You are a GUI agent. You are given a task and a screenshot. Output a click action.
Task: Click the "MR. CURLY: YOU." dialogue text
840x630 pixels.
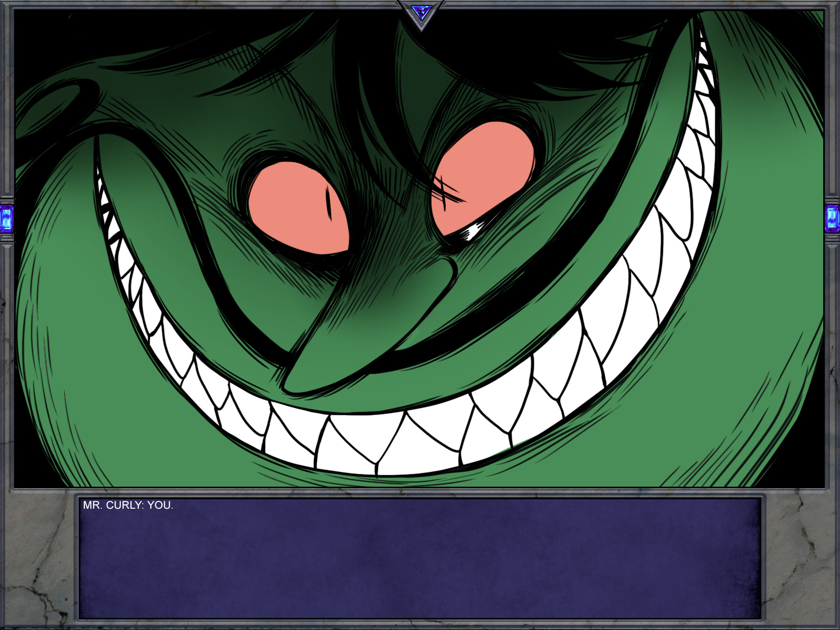point(128,505)
